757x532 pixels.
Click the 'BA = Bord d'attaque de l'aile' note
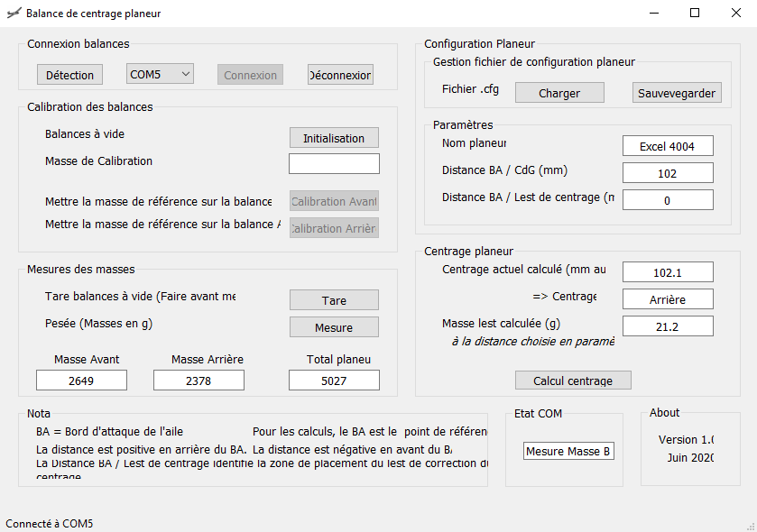[109, 431]
